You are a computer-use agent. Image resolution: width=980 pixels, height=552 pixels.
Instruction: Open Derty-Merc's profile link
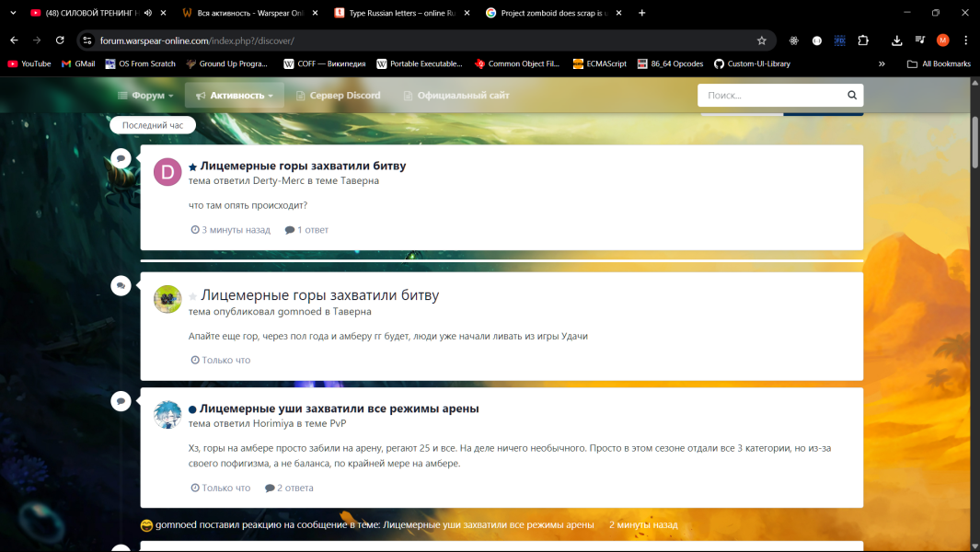pyautogui.click(x=278, y=180)
